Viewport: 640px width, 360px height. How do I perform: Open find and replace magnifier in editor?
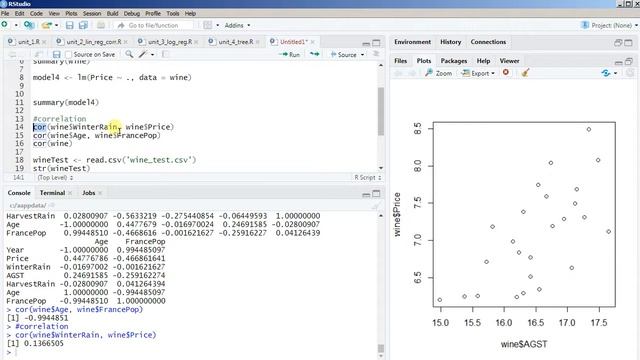pos(129,54)
